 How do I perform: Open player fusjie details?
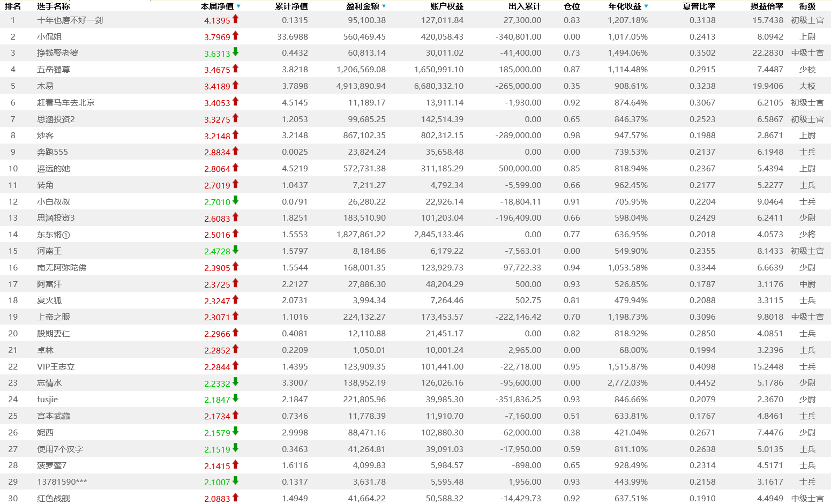pos(47,400)
